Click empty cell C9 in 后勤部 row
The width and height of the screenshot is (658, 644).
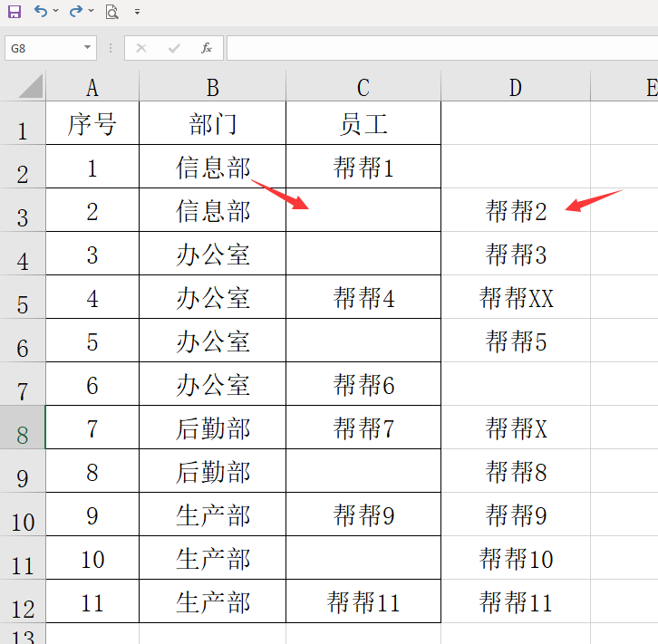tap(363, 471)
